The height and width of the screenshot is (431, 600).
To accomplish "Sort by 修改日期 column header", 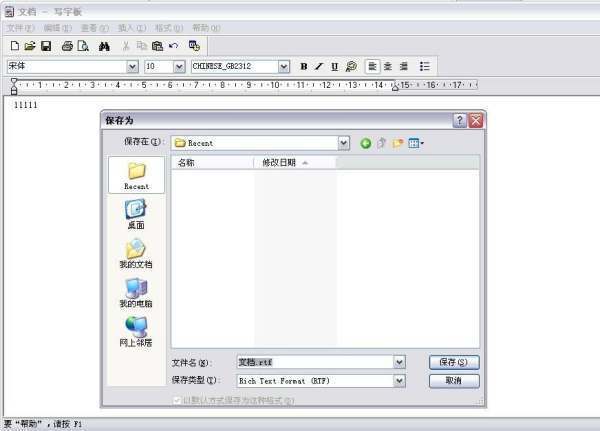I will [295, 163].
